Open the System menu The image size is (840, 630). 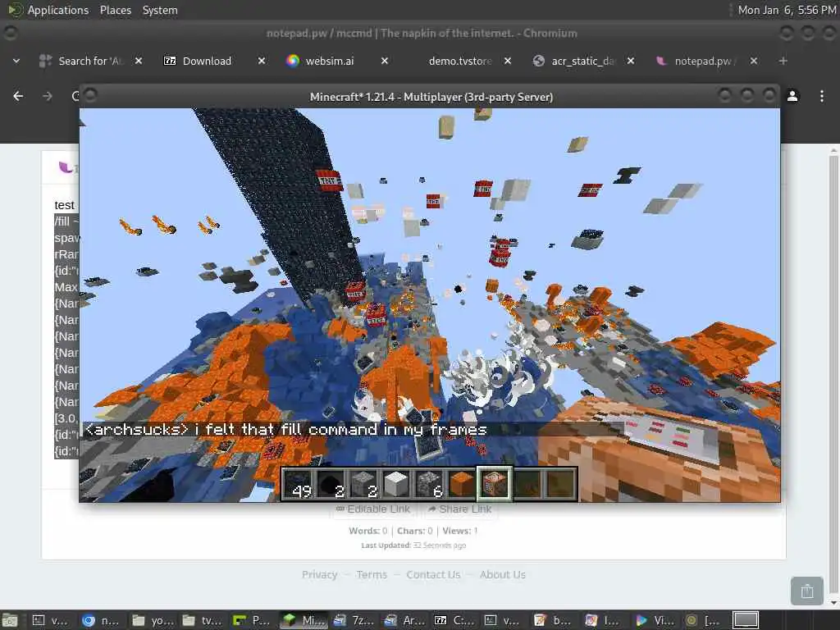(x=160, y=10)
